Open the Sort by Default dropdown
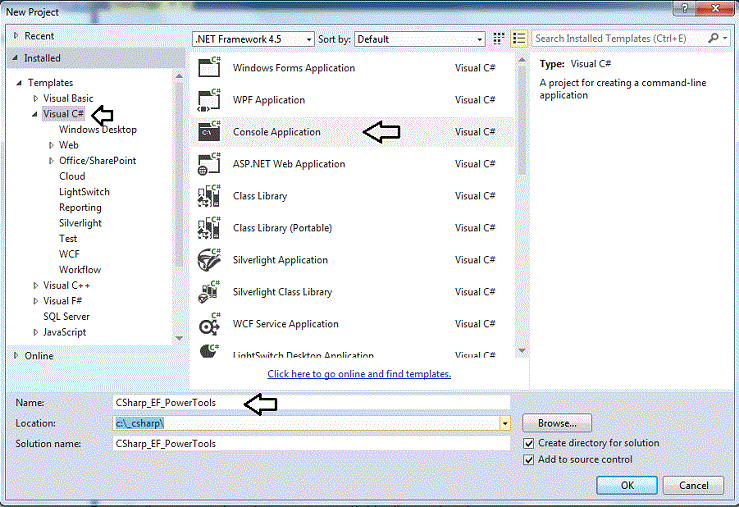Viewport: 739px width, 507px height. [x=419, y=39]
